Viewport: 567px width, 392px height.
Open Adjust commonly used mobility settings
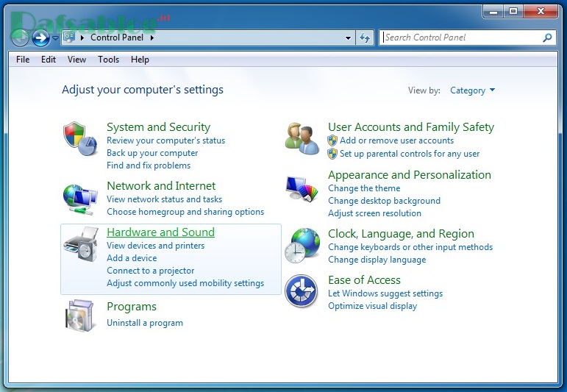(185, 283)
